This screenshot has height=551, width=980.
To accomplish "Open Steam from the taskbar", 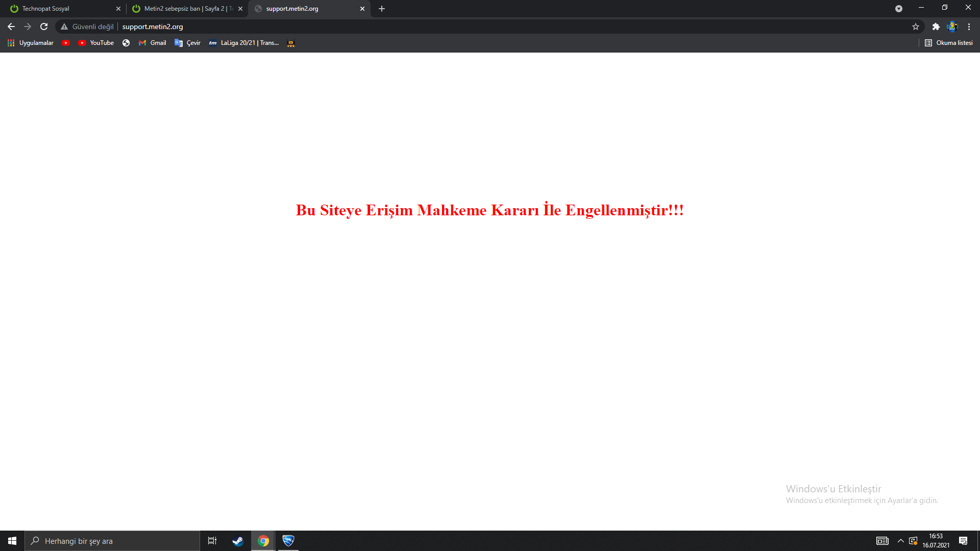I will coord(238,541).
